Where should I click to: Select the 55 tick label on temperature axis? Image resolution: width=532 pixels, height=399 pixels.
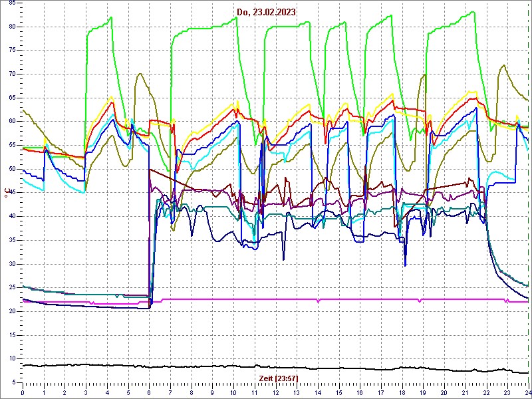12,145
